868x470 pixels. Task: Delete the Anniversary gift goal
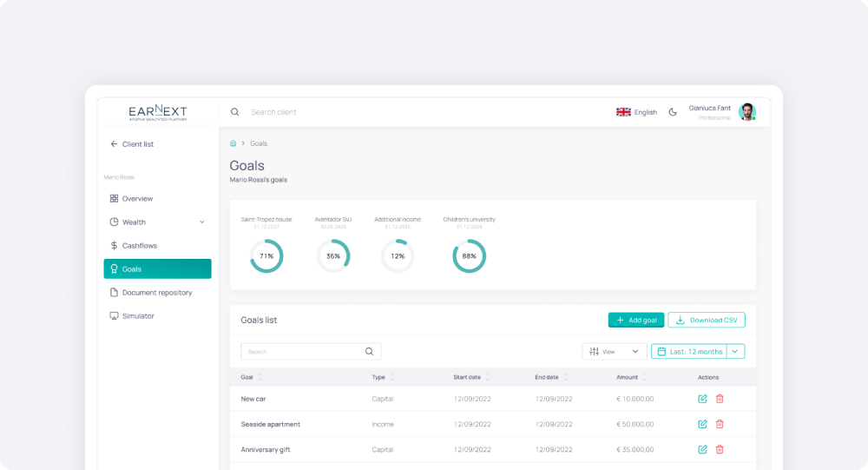[720, 449]
